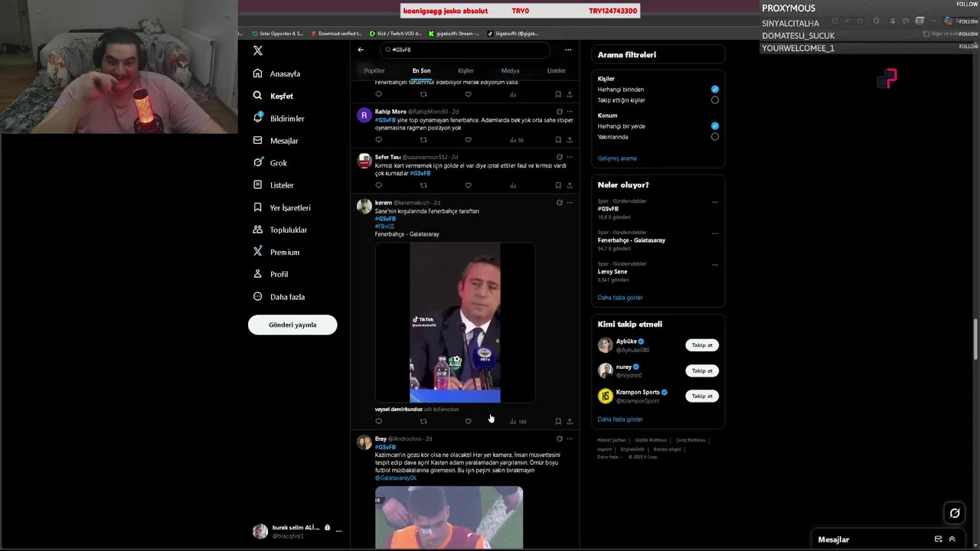The height and width of the screenshot is (551, 980).
Task: Open the Premium page
Action: (276, 252)
